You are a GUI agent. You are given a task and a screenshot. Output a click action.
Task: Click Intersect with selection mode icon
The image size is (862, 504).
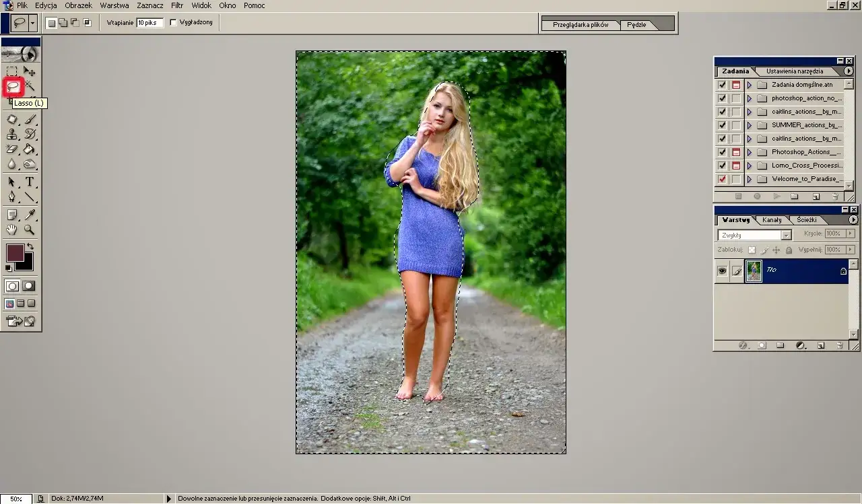click(87, 23)
